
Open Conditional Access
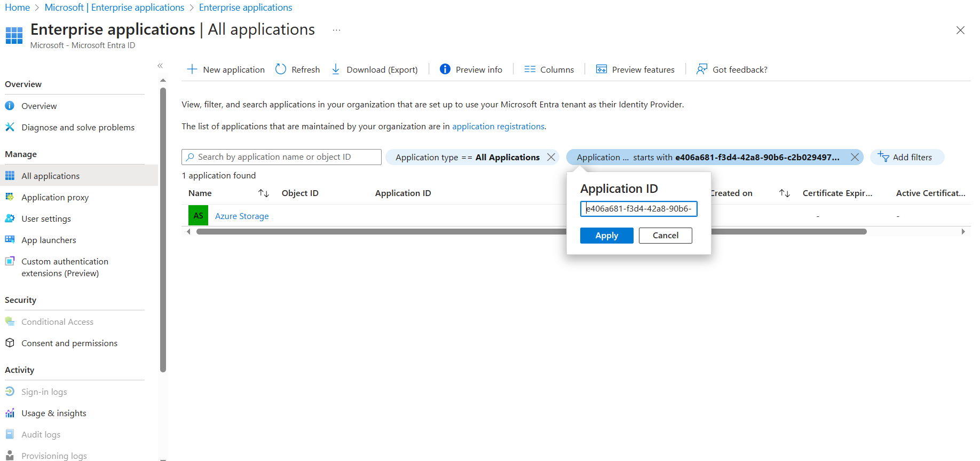tap(57, 322)
